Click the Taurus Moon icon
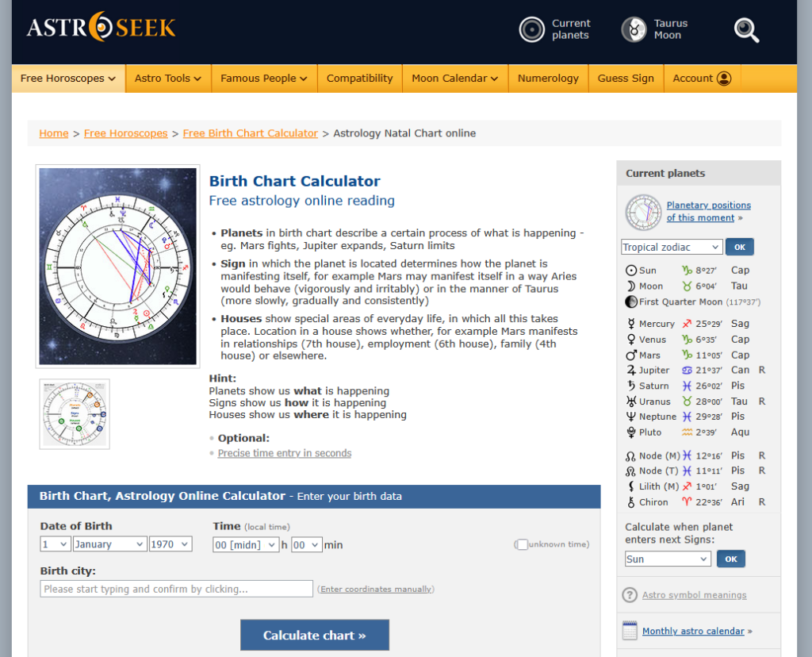Viewport: 812px width, 657px height. click(634, 29)
